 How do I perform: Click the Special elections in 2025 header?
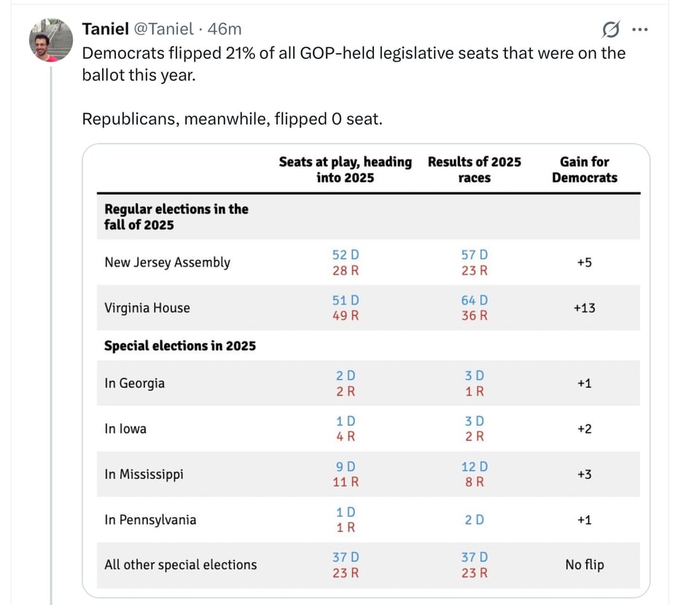(182, 346)
